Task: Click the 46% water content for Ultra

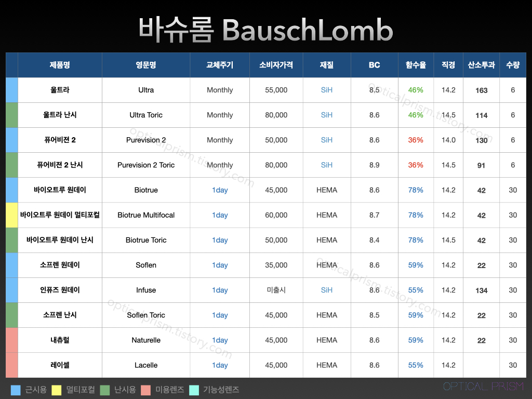Action: click(x=416, y=90)
